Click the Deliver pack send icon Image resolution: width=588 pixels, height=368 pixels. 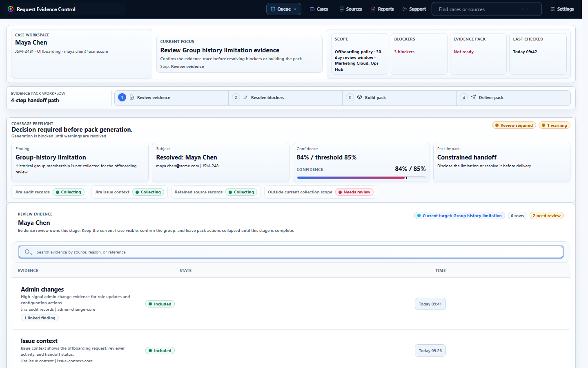click(473, 97)
